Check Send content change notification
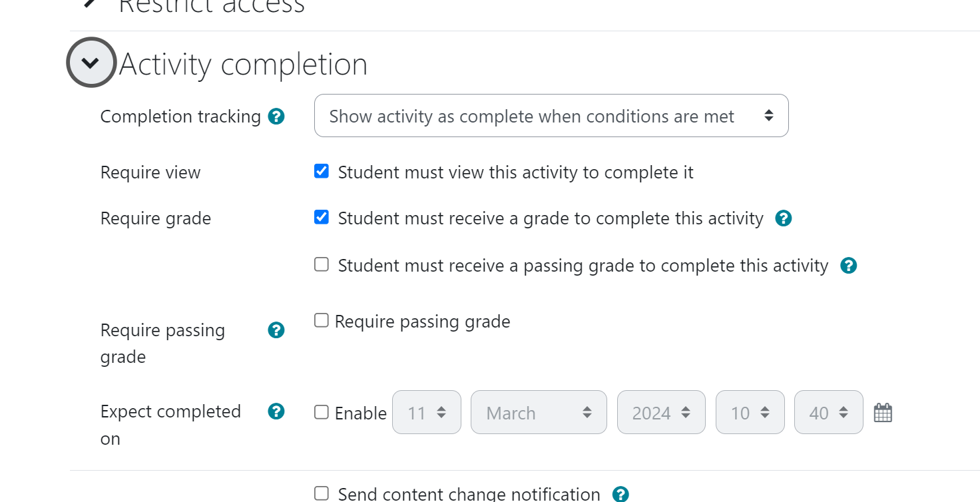The image size is (980, 502). click(322, 493)
